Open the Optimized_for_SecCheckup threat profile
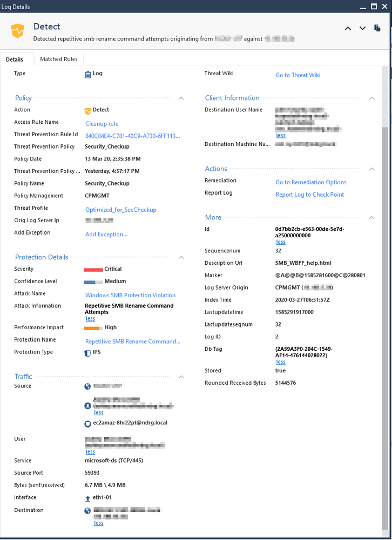The width and height of the screenshot is (392, 540). pyautogui.click(x=121, y=210)
